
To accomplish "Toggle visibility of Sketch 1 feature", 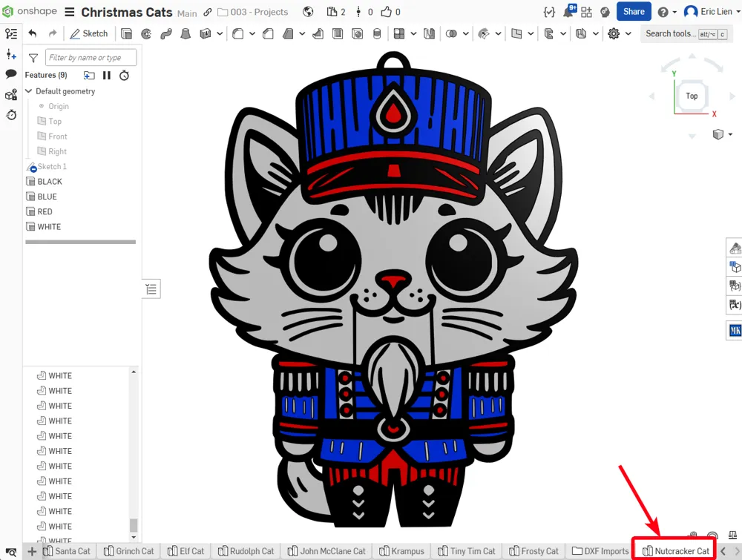I will (x=32, y=167).
